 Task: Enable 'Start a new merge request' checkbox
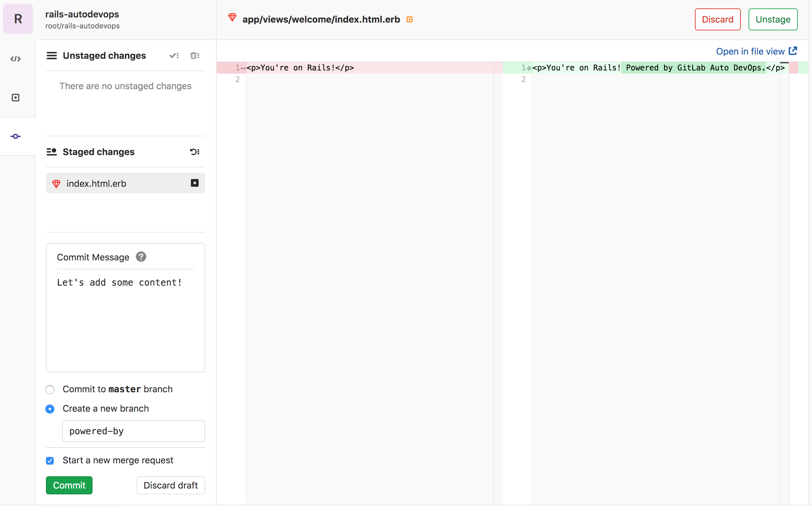(x=51, y=460)
